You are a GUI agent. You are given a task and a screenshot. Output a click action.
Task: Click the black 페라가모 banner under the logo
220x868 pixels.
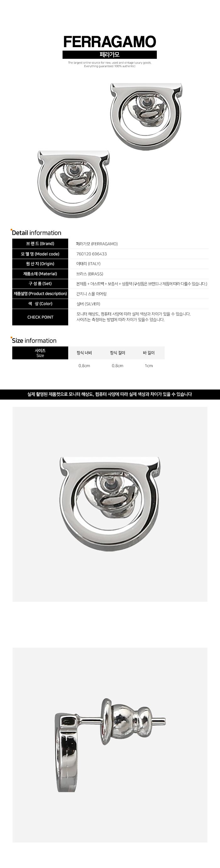pos(109,55)
